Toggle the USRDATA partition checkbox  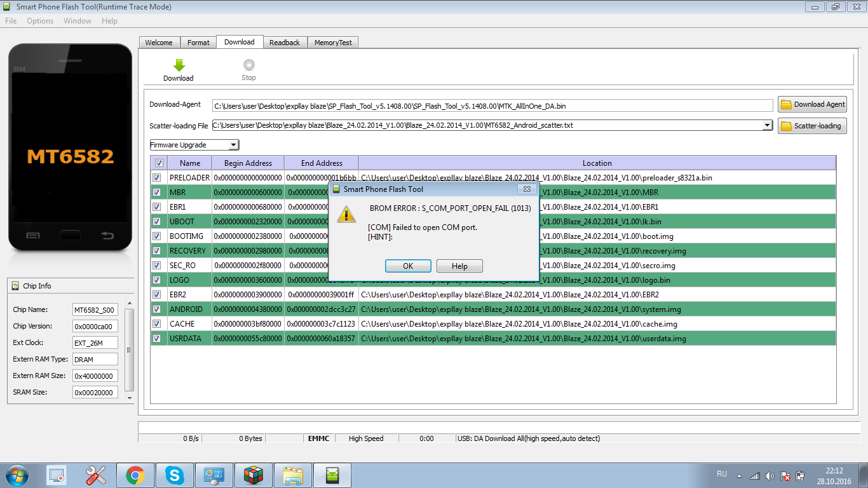[x=157, y=339]
